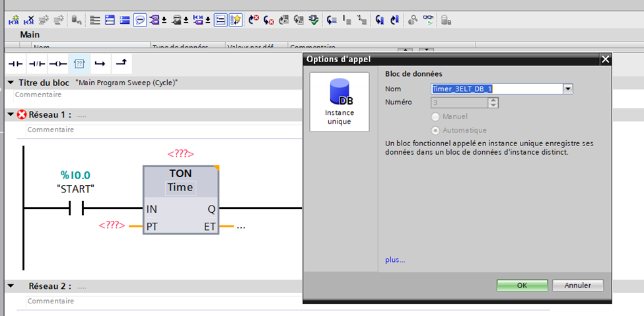The image size is (644, 316).
Task: Select the open branch favorite icon
Action: tap(100, 63)
